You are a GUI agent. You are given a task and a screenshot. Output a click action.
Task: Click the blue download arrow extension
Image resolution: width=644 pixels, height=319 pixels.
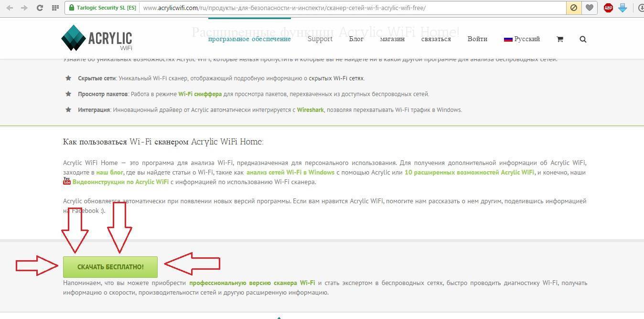pos(623,8)
